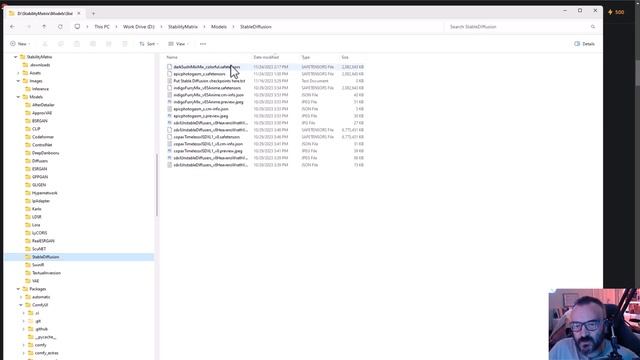Viewport: 640px width, 360px height.
Task: Select copaxTimelessxlSDXL1_v8.cm-info.json file
Action: pos(208,144)
